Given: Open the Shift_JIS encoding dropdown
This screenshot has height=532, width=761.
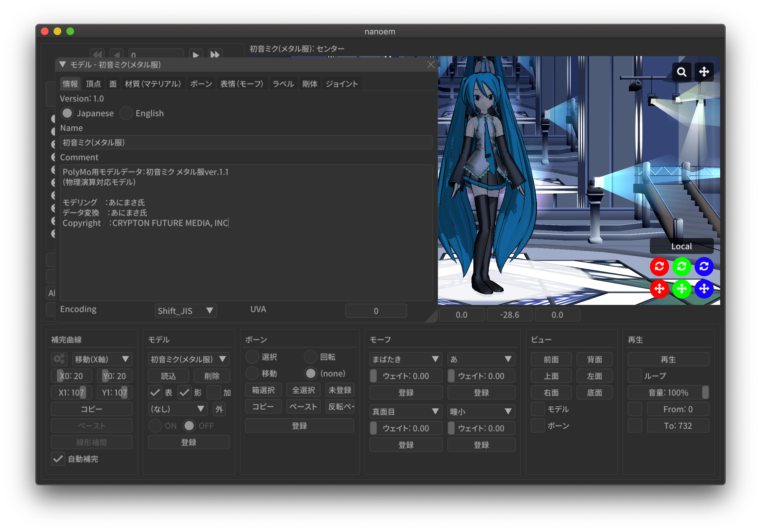Looking at the screenshot, I should coord(185,311).
